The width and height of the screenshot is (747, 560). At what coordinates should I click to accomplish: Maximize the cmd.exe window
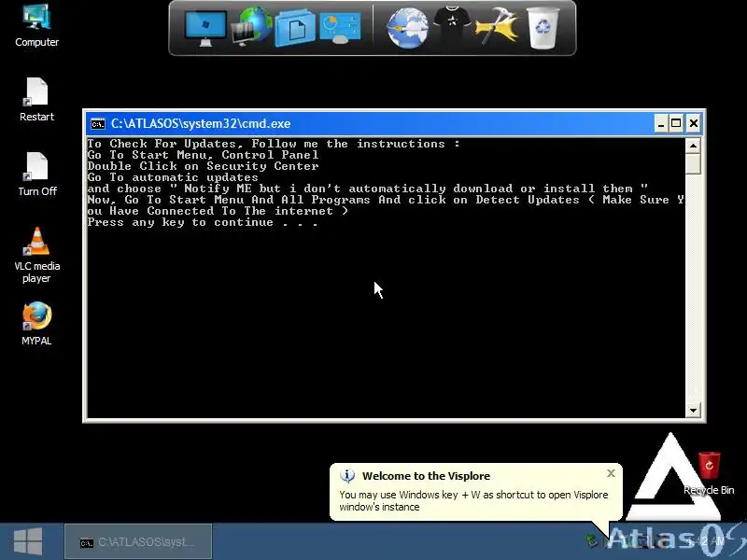point(676,124)
